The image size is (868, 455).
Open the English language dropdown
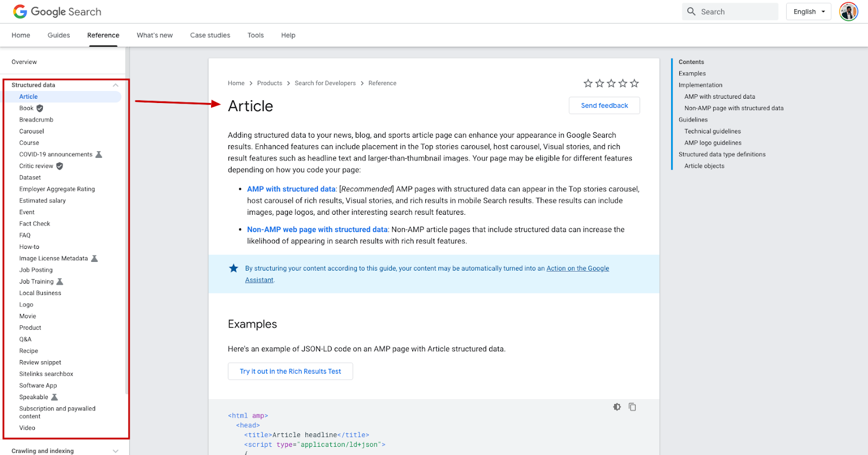point(808,11)
